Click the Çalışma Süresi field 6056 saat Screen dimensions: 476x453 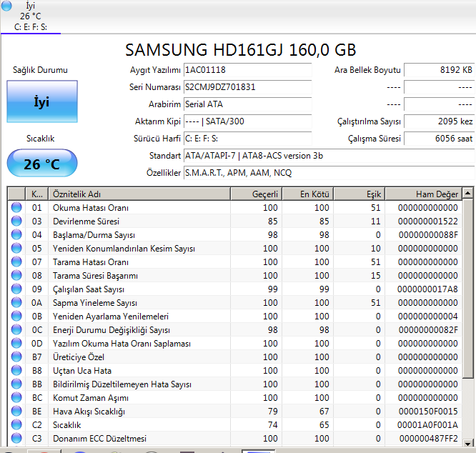pyautogui.click(x=439, y=139)
